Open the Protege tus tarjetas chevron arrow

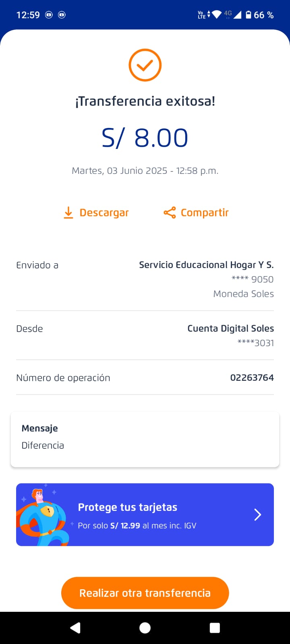click(258, 514)
